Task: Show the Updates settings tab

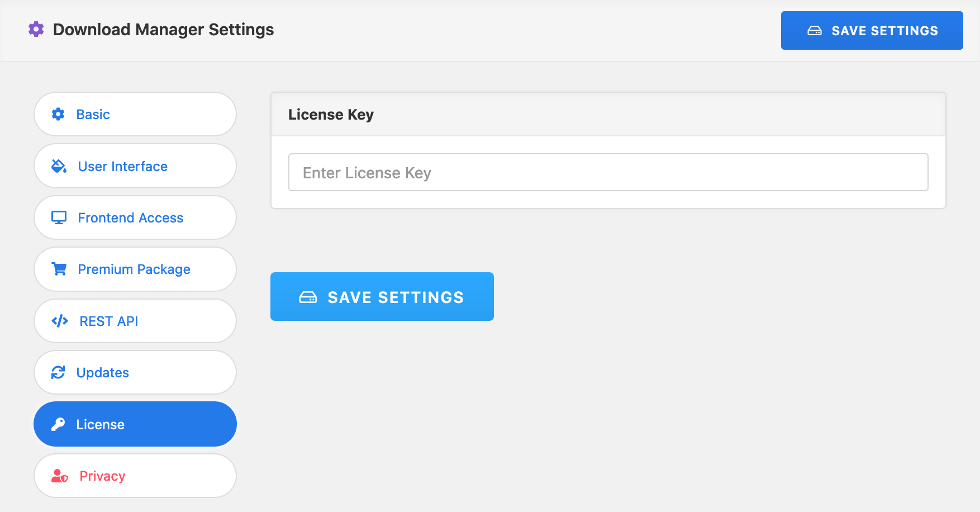Action: 135,372
